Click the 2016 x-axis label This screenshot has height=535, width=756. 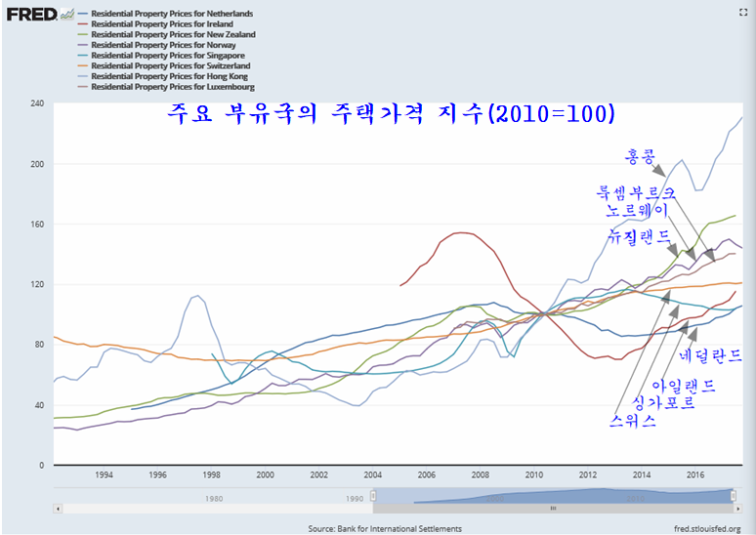695,474
